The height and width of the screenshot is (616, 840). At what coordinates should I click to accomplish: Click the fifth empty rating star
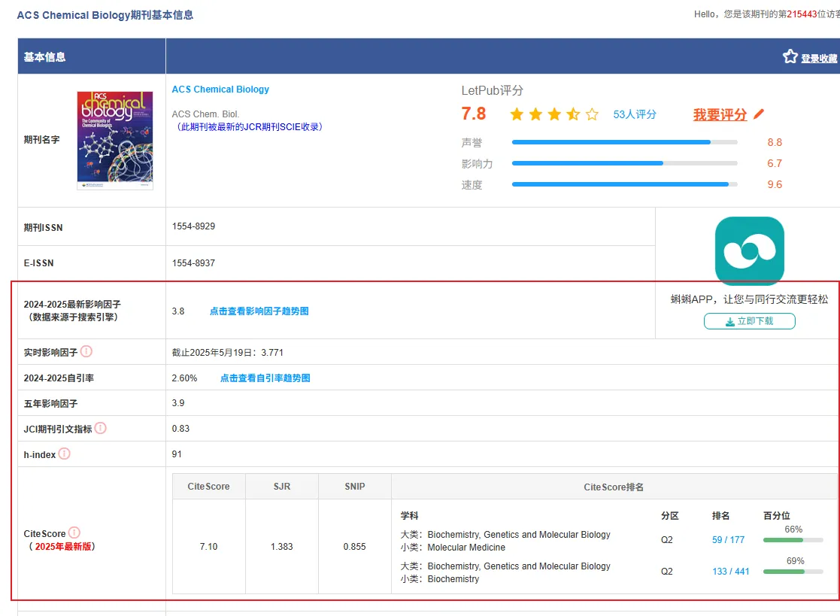click(592, 114)
